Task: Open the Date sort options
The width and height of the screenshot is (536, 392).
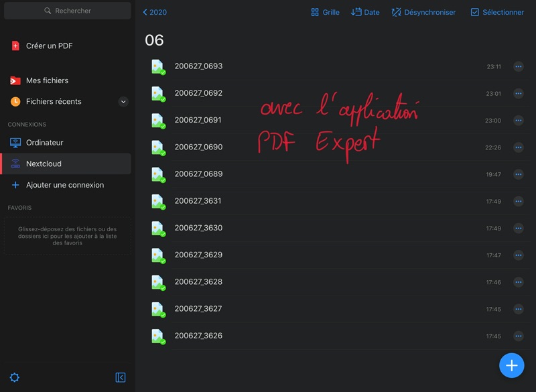Action: [365, 12]
